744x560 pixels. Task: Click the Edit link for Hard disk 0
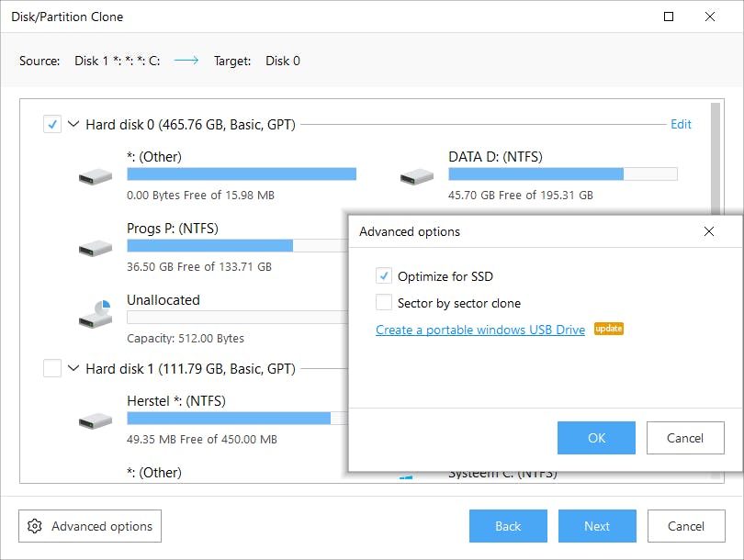[681, 124]
